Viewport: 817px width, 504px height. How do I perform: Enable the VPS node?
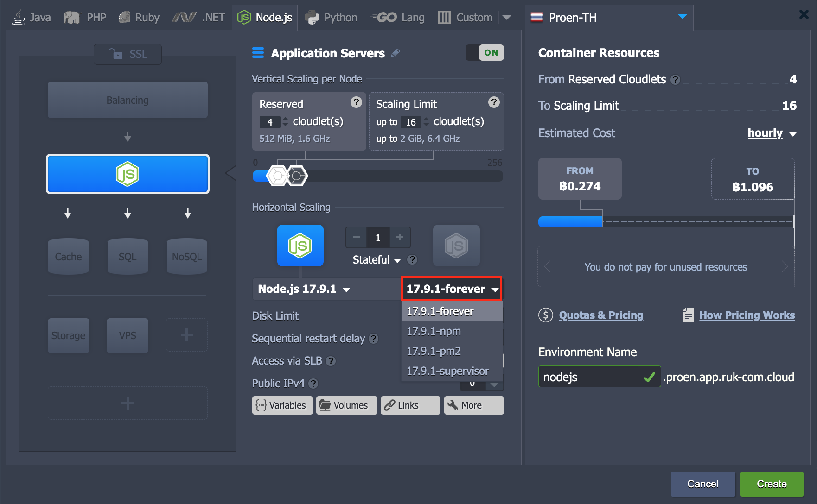pyautogui.click(x=128, y=335)
